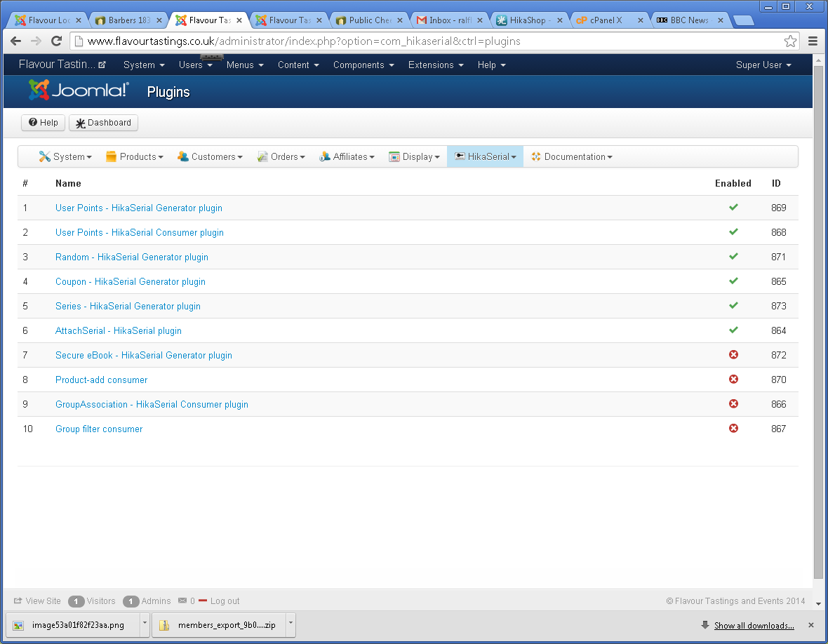Reload the page with the refresh icon
Viewport: 828px width, 644px height.
(57, 41)
